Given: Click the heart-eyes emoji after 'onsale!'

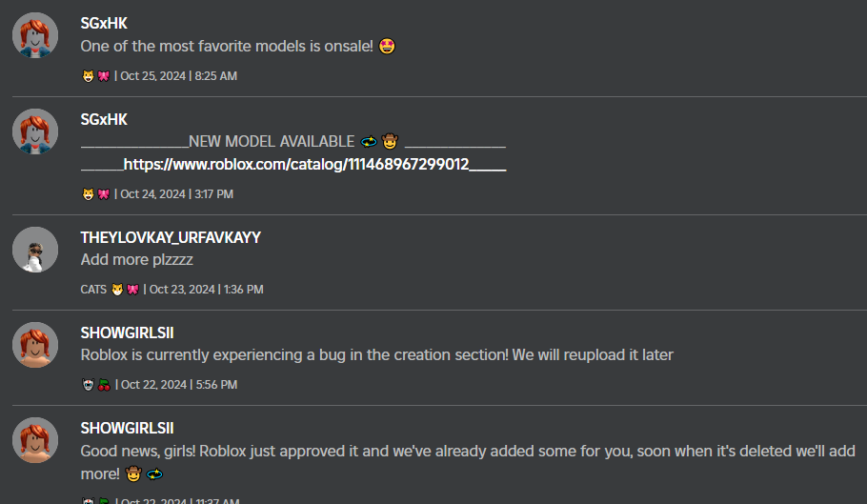Looking at the screenshot, I should click(387, 46).
